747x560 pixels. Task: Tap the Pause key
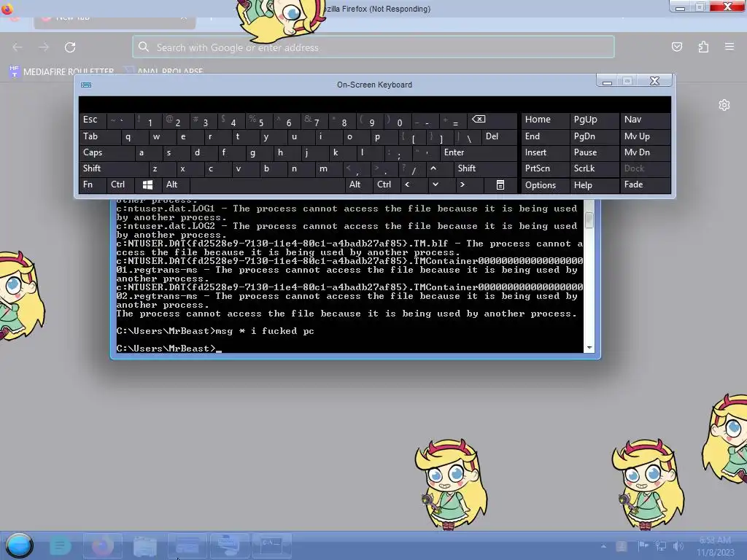594,152
